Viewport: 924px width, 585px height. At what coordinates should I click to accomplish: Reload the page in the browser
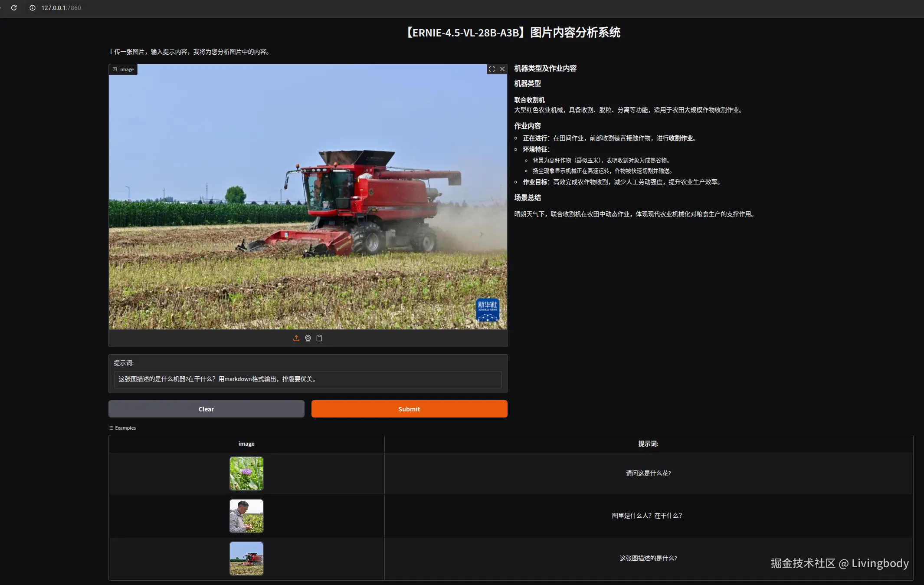click(x=14, y=8)
